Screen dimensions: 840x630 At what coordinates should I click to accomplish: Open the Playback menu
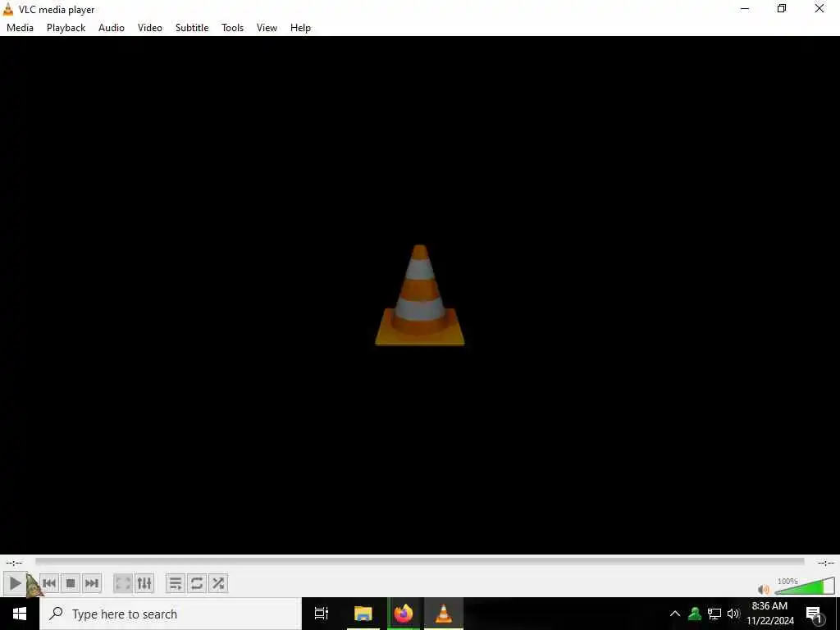(x=66, y=28)
